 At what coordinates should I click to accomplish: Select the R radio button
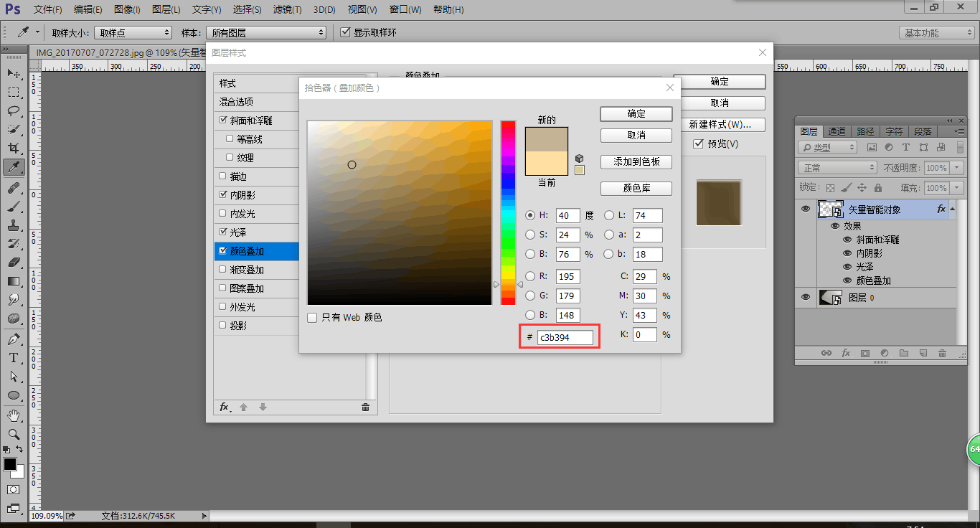(x=530, y=277)
